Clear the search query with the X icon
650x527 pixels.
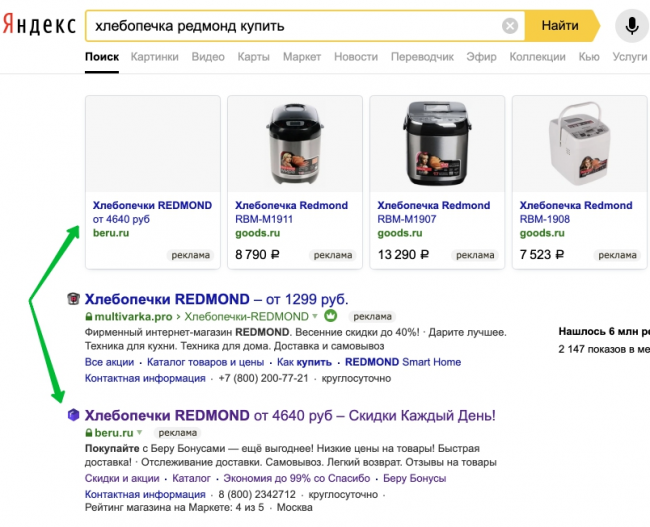(x=510, y=25)
